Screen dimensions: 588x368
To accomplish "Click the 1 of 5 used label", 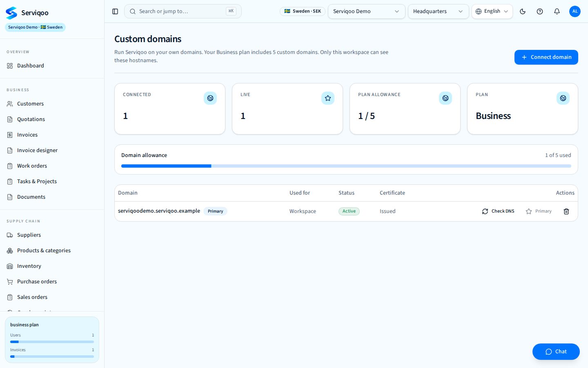I will click(558, 155).
